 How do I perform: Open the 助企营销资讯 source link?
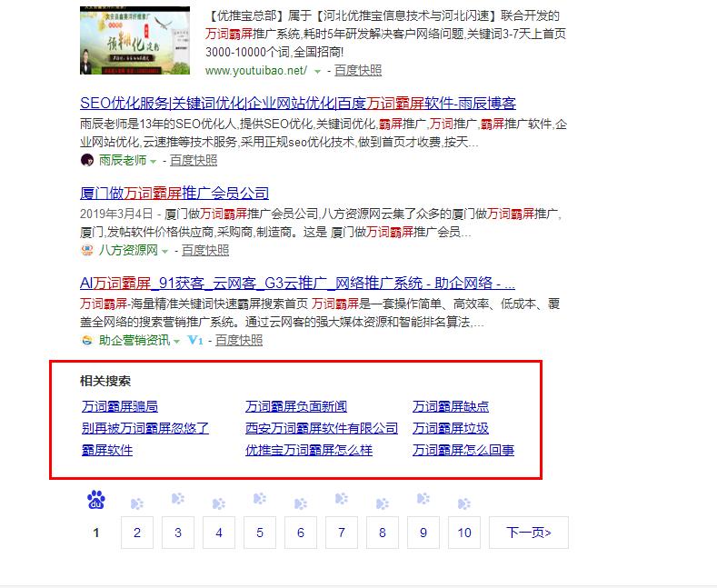pyautogui.click(x=134, y=340)
